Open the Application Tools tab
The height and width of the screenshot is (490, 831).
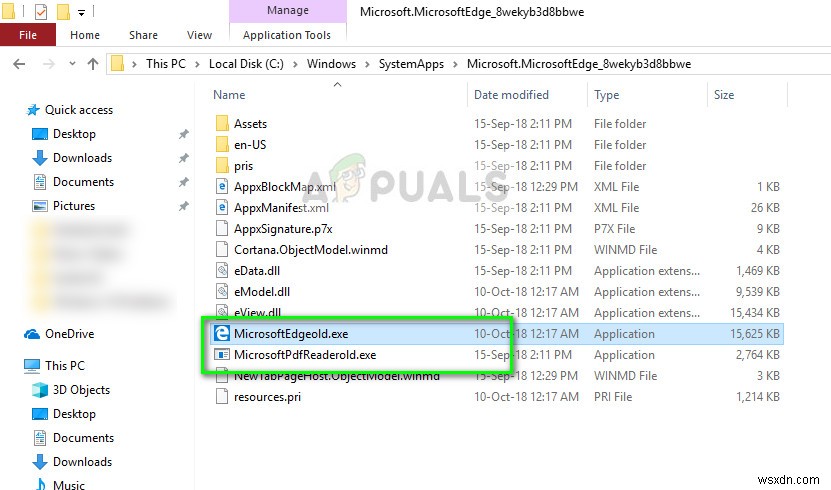287,35
